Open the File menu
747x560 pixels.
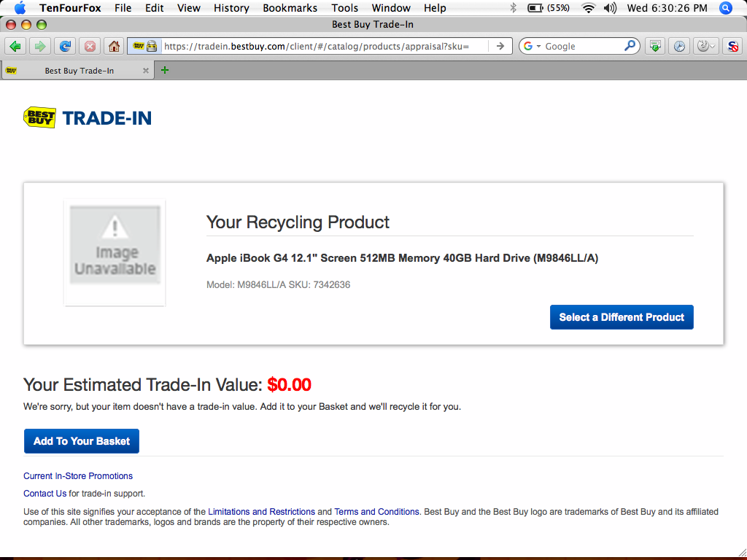click(123, 7)
